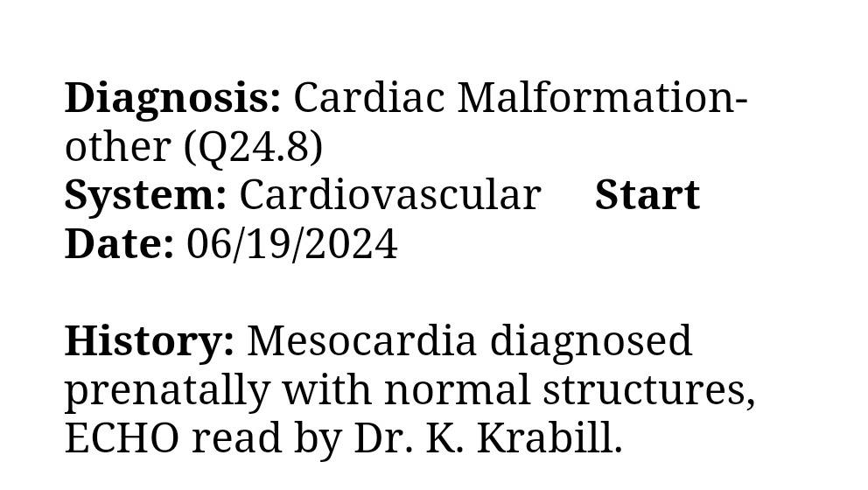This screenshot has height=490, width=868.
Task: Select the 06/19/2024 start date value
Action: tap(292, 244)
